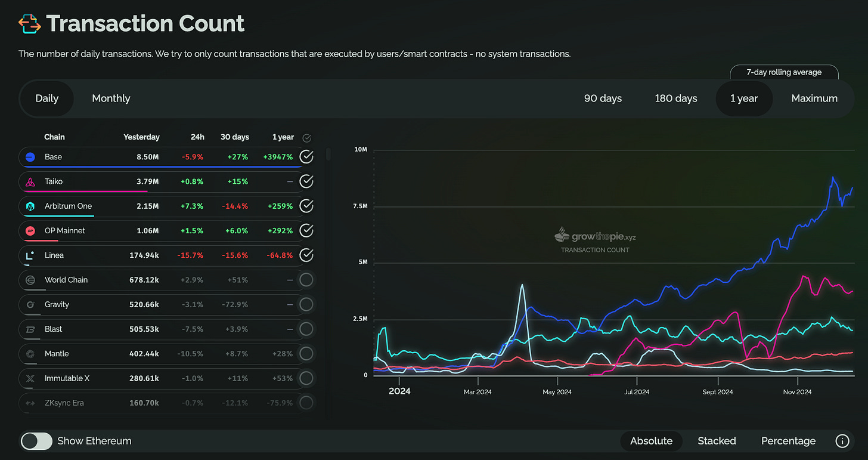This screenshot has width=868, height=460.
Task: Click the 7-day rolling average label
Action: pos(784,72)
